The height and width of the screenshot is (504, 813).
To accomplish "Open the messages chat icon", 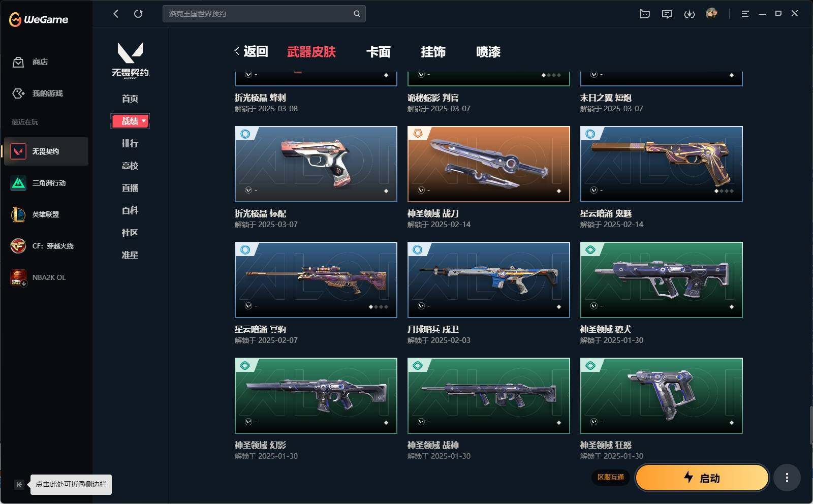I will [667, 14].
